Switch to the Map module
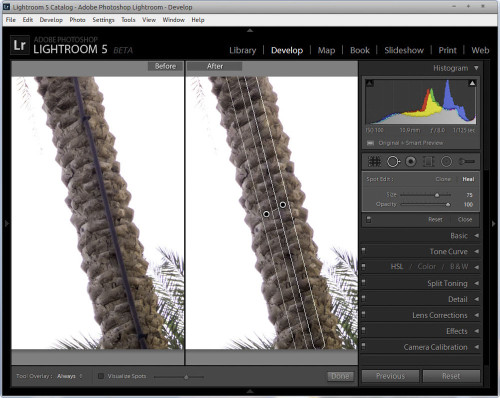 (326, 50)
